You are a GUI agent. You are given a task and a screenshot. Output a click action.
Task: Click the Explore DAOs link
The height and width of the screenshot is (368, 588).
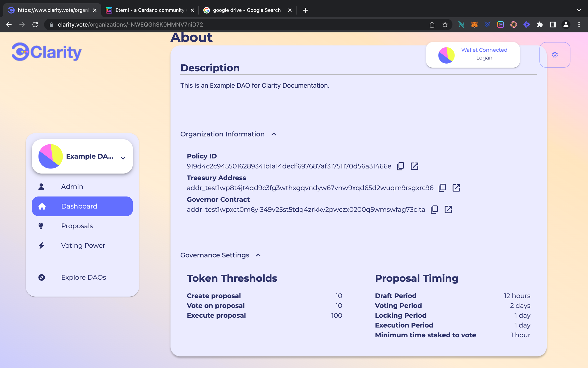(83, 278)
